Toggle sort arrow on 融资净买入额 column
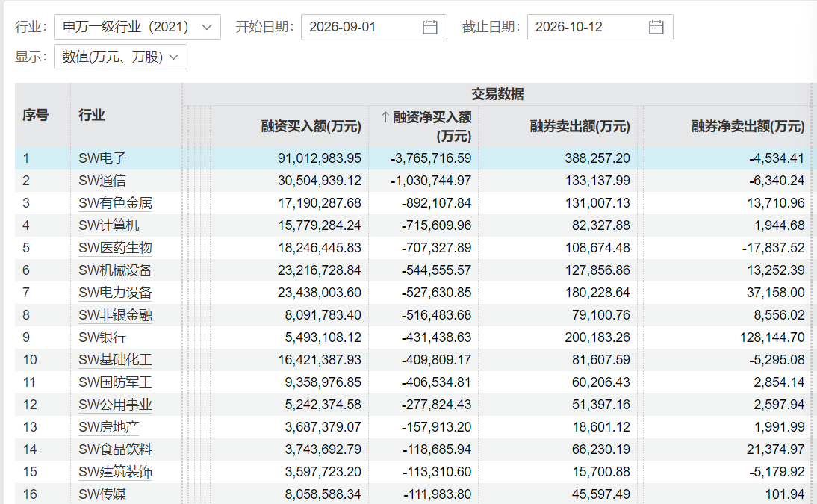 coord(385,117)
